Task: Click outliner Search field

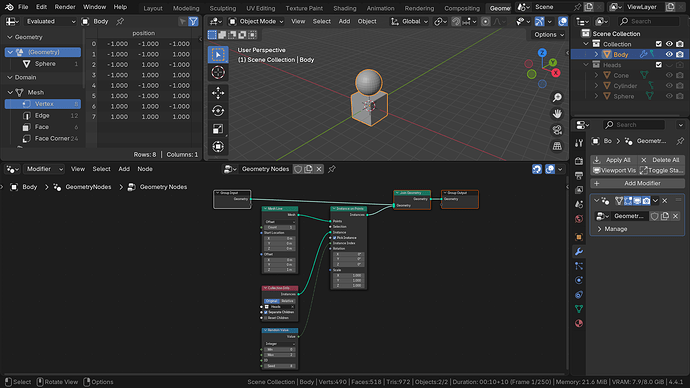Action: (648, 21)
